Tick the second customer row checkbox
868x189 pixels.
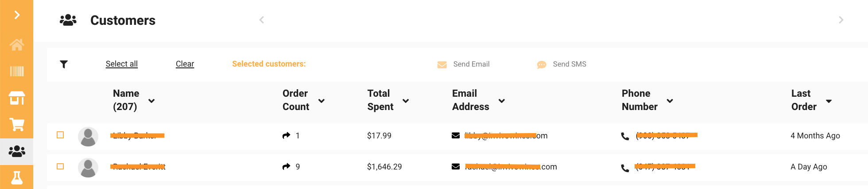click(60, 166)
